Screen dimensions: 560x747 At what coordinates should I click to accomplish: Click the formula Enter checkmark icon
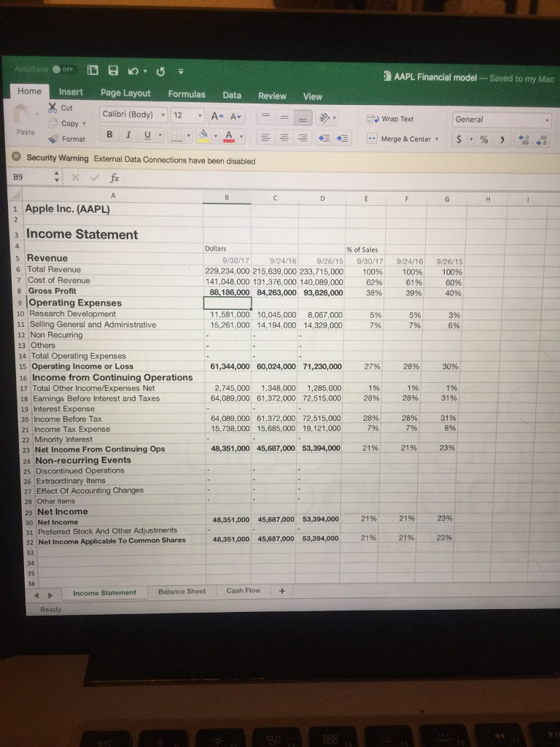point(94,178)
